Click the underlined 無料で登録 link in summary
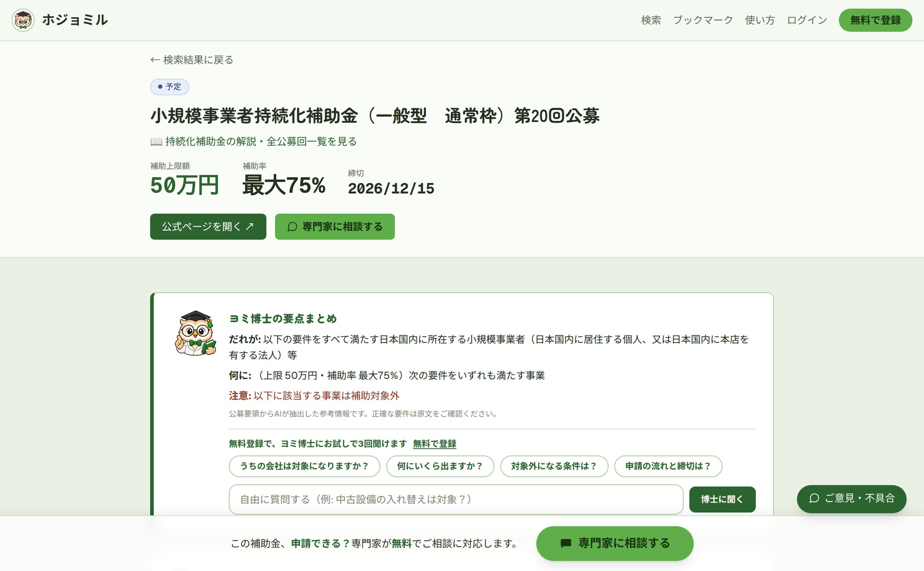This screenshot has width=924, height=571. [x=435, y=444]
